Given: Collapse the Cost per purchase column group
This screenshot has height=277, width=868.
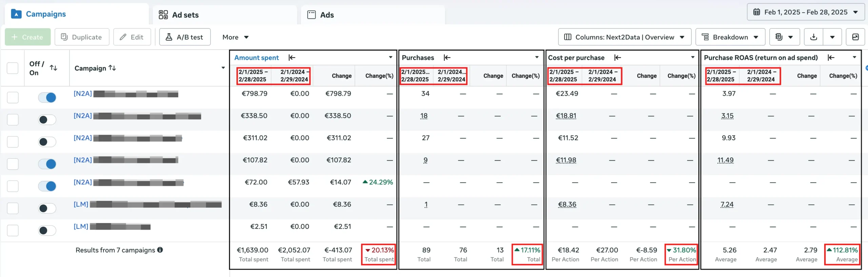Looking at the screenshot, I should click(x=618, y=58).
